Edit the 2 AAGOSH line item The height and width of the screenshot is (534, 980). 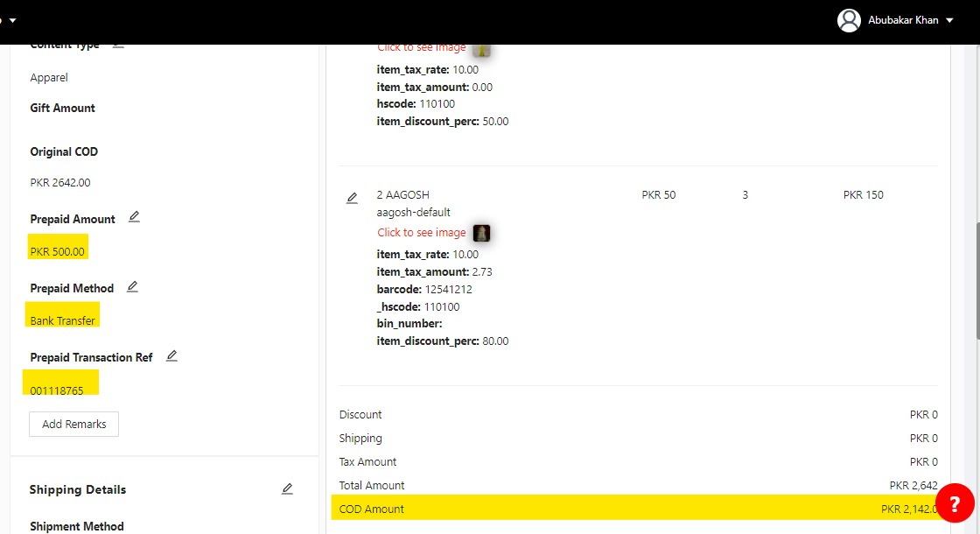point(352,198)
